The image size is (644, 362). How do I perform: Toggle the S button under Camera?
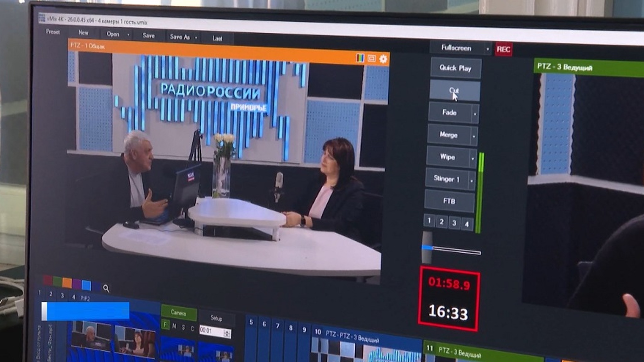coord(183,327)
